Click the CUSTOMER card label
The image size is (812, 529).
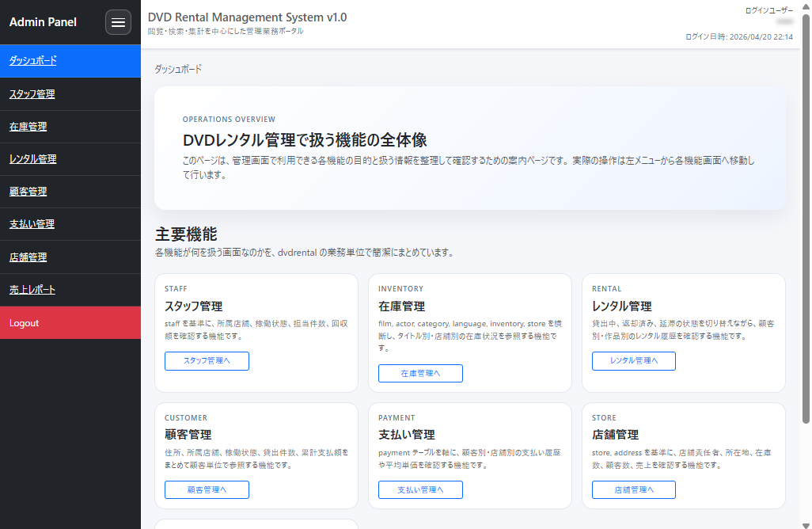[x=186, y=418]
